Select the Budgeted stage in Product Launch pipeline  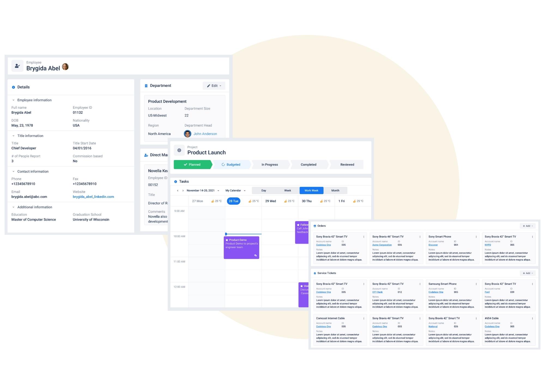pyautogui.click(x=233, y=164)
